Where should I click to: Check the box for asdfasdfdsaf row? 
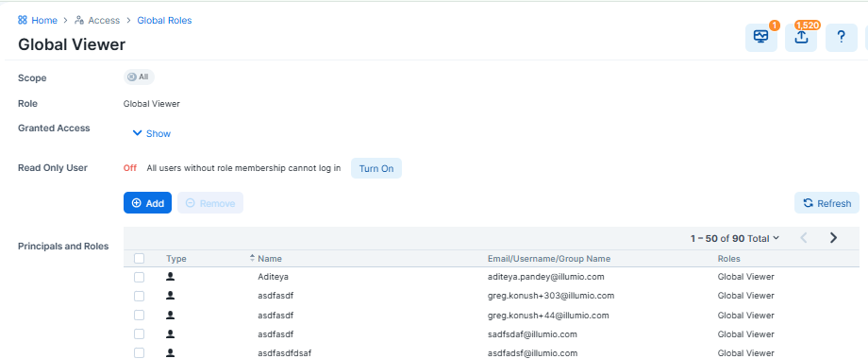(139, 353)
